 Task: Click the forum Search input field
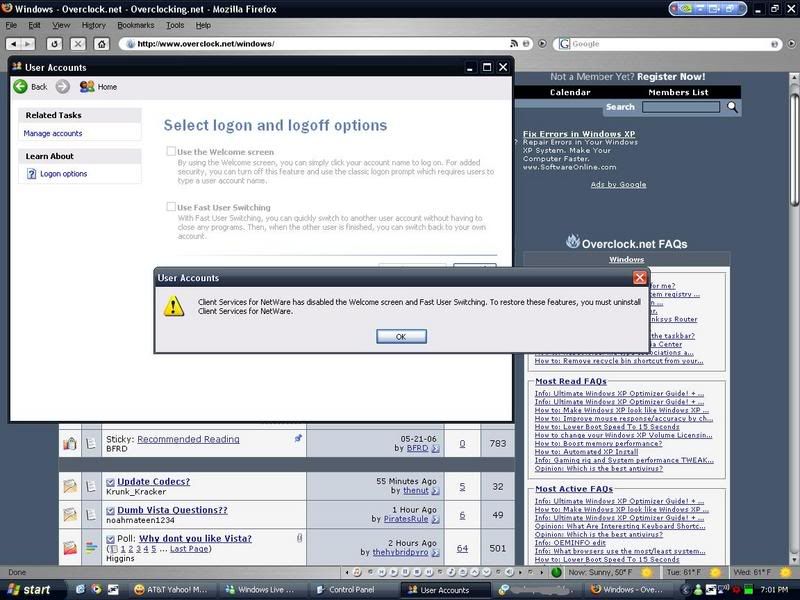(681, 107)
